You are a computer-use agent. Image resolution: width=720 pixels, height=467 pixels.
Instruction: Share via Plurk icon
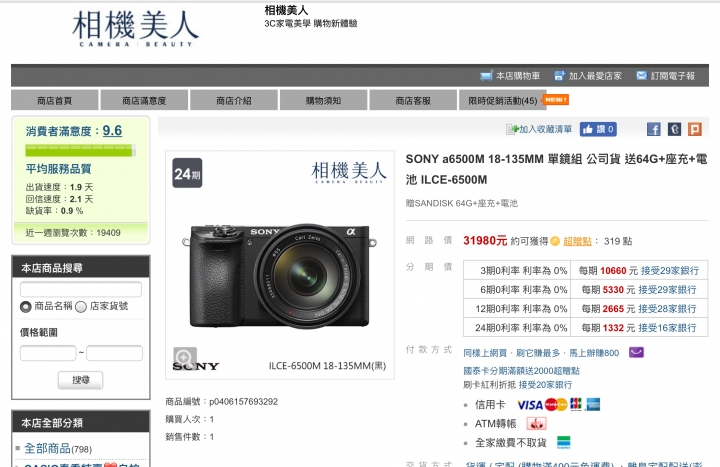click(x=694, y=129)
